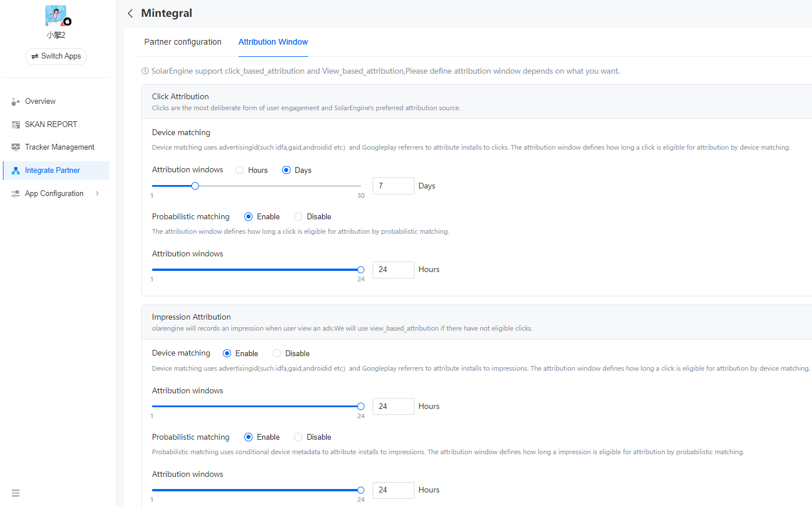The image size is (812, 507).
Task: Click the Click Attribution heading
Action: [x=181, y=96]
